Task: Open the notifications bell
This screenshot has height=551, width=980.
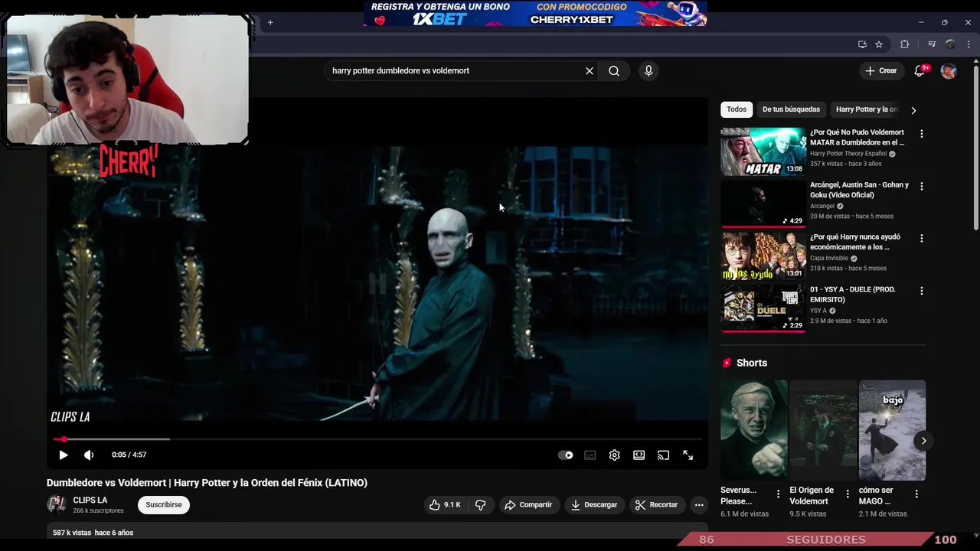Action: click(920, 70)
